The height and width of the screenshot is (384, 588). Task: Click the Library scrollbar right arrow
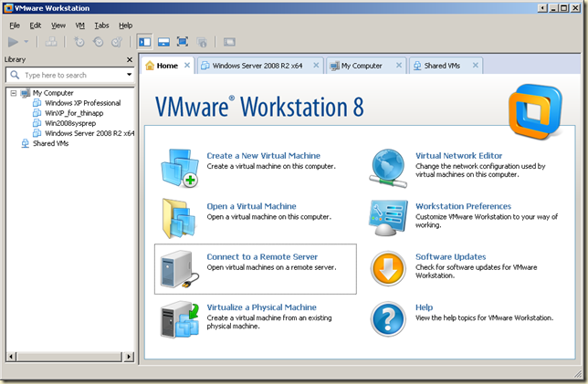(129, 357)
